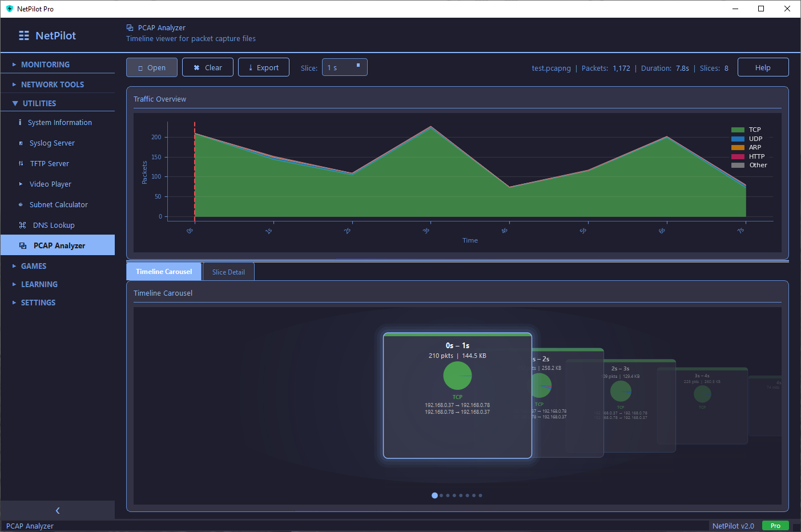The width and height of the screenshot is (801, 532).
Task: Export the timeline data
Action: (x=263, y=67)
